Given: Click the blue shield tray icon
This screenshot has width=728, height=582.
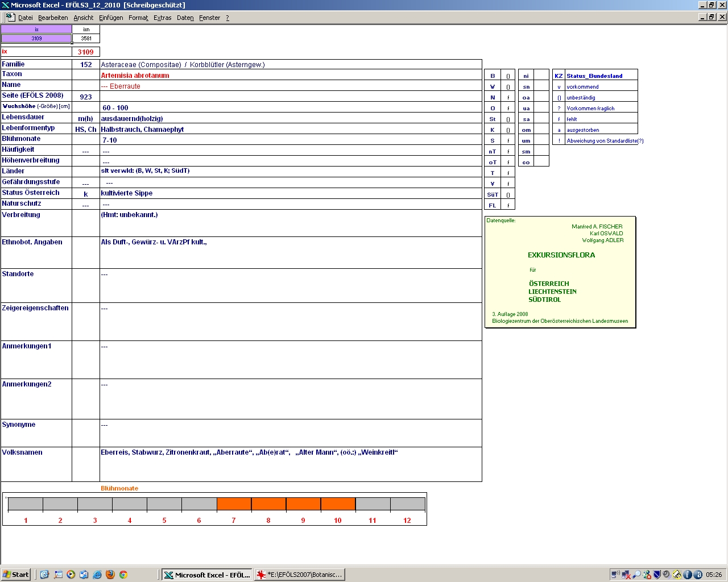Looking at the screenshot, I should coord(657,575).
